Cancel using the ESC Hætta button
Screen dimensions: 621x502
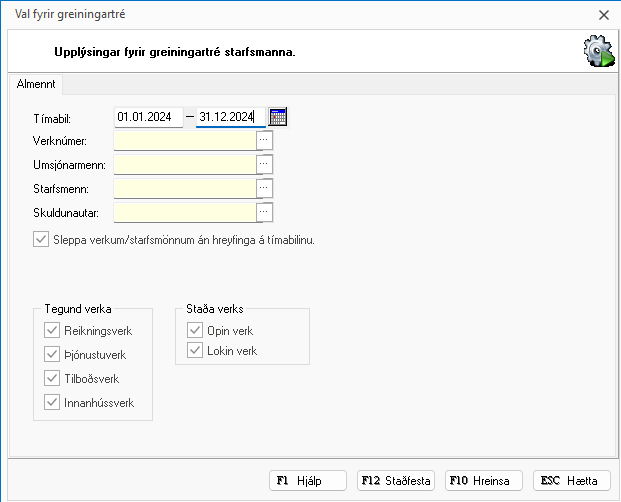click(x=572, y=481)
